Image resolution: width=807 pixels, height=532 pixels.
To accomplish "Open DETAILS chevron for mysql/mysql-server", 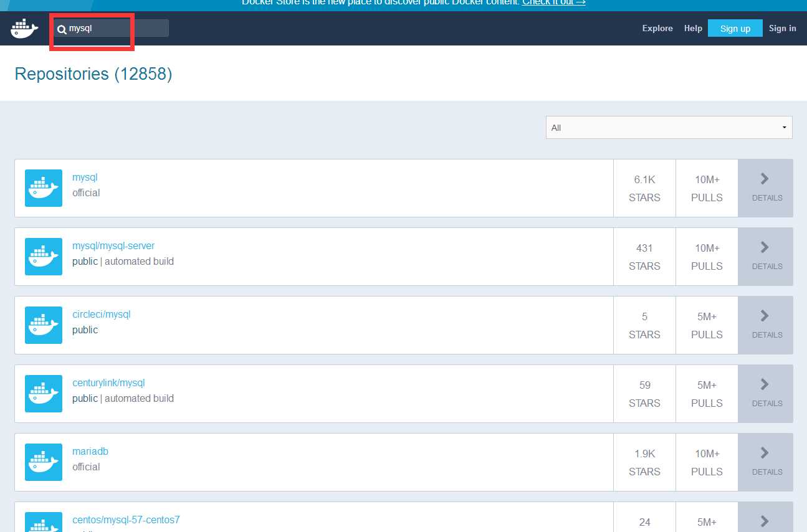I will pos(766,257).
